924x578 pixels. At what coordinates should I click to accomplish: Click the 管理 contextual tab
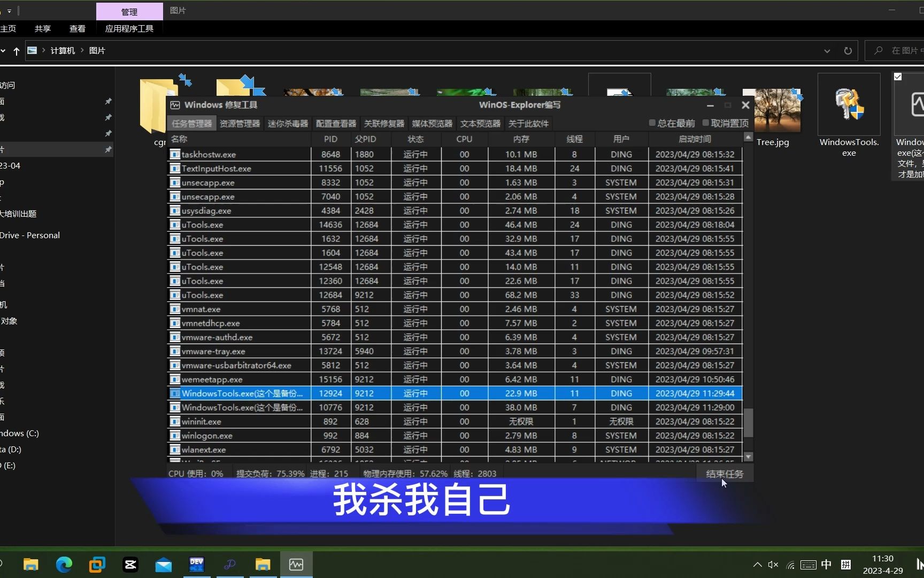129,11
